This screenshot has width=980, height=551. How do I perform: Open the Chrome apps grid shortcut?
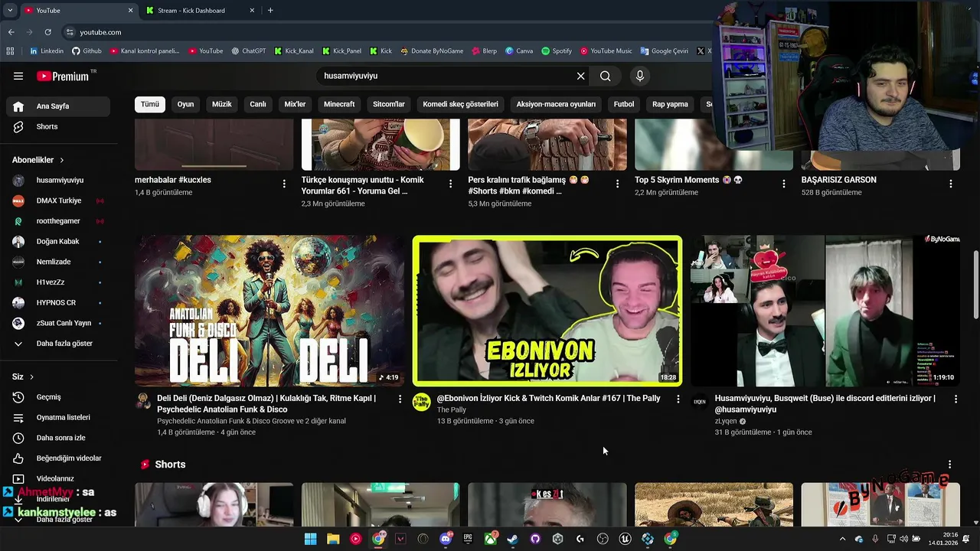10,51
